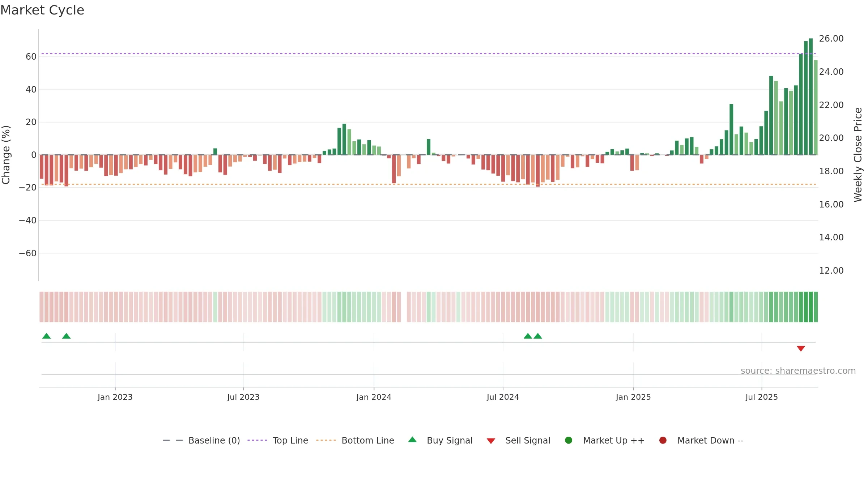Toggle the Sell Signal legend entry
This screenshot has height=488, width=868.
[x=518, y=440]
